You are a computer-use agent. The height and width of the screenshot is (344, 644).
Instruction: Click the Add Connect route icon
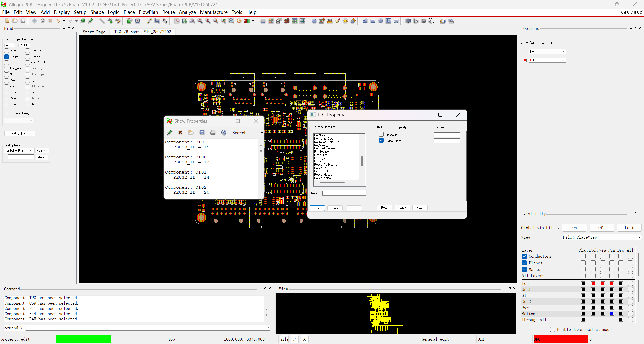click(x=149, y=21)
